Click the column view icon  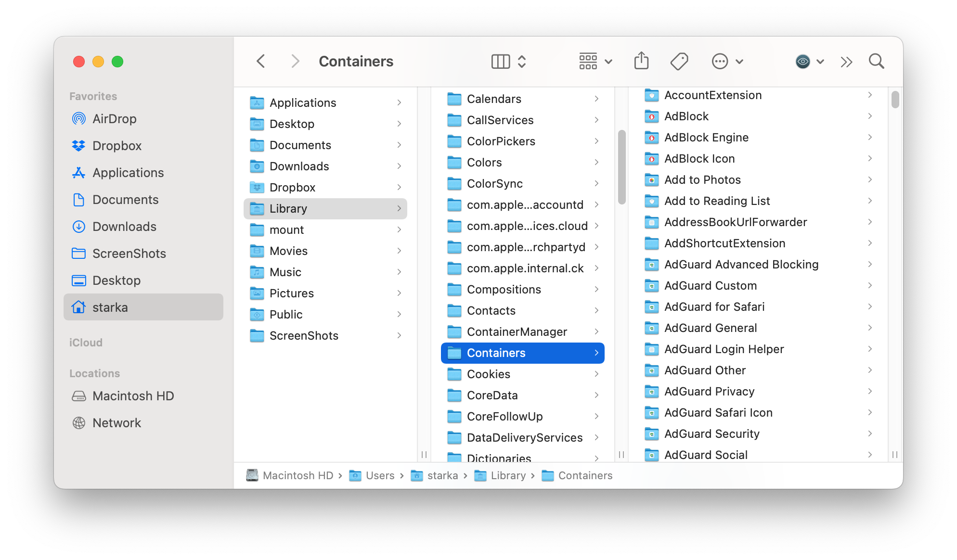point(501,62)
